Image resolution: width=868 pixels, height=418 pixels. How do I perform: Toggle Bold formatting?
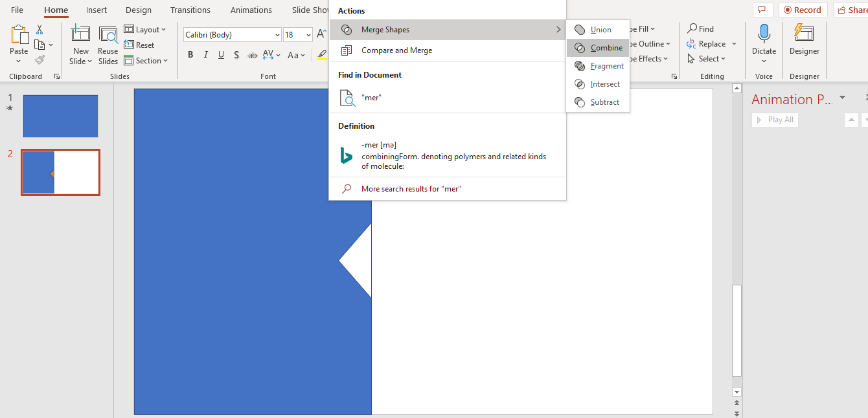[x=190, y=55]
